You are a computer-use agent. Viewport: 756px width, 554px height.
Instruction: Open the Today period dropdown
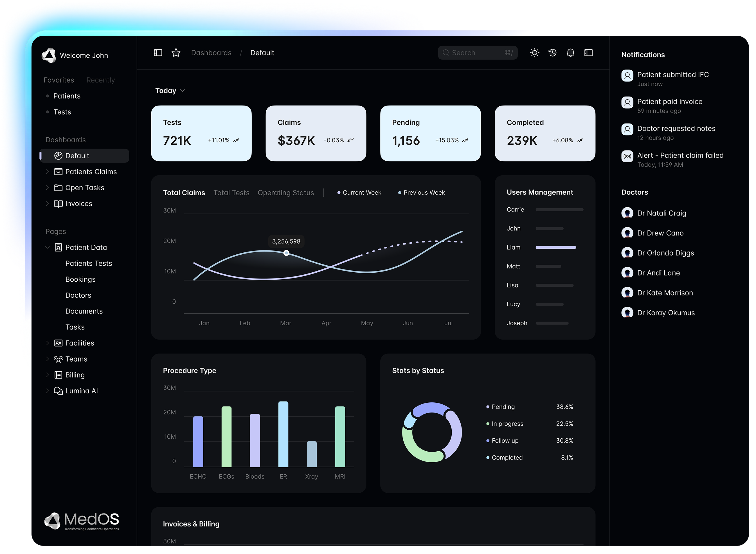[170, 91]
